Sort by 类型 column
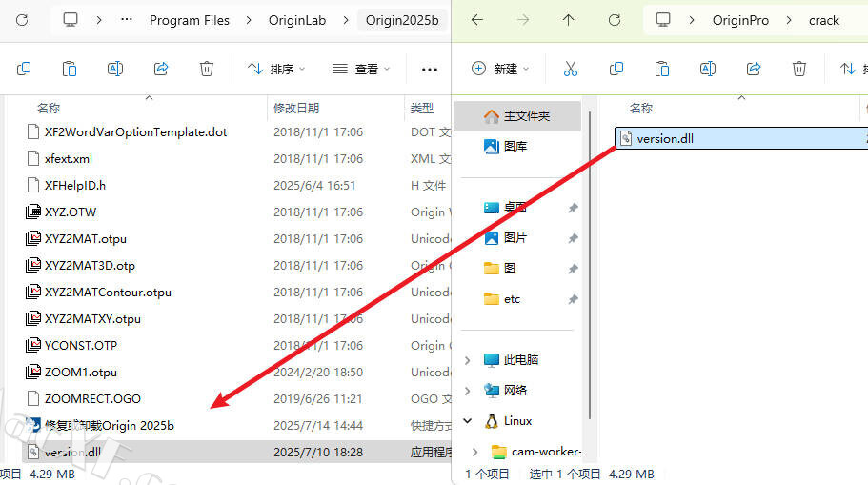The height and width of the screenshot is (485, 868). pyautogui.click(x=422, y=108)
